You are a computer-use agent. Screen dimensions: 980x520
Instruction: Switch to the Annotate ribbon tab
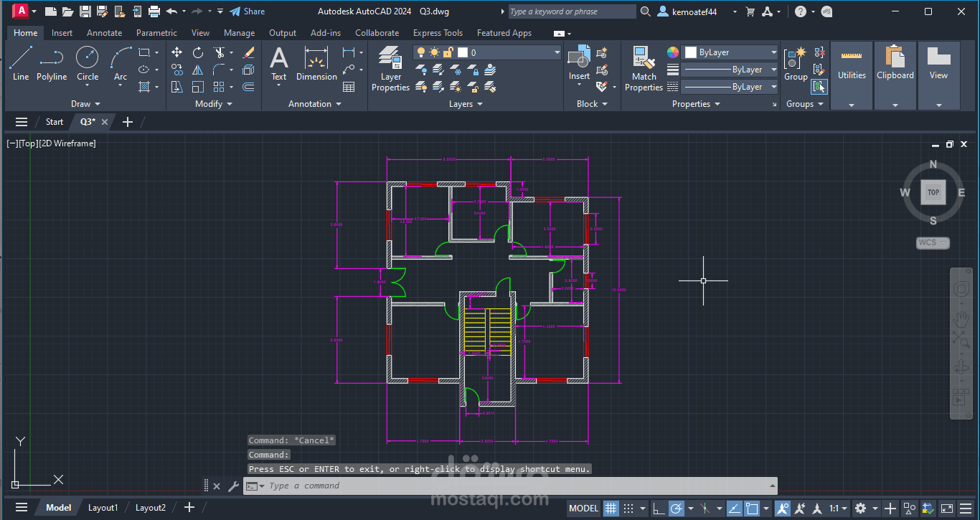pos(104,32)
